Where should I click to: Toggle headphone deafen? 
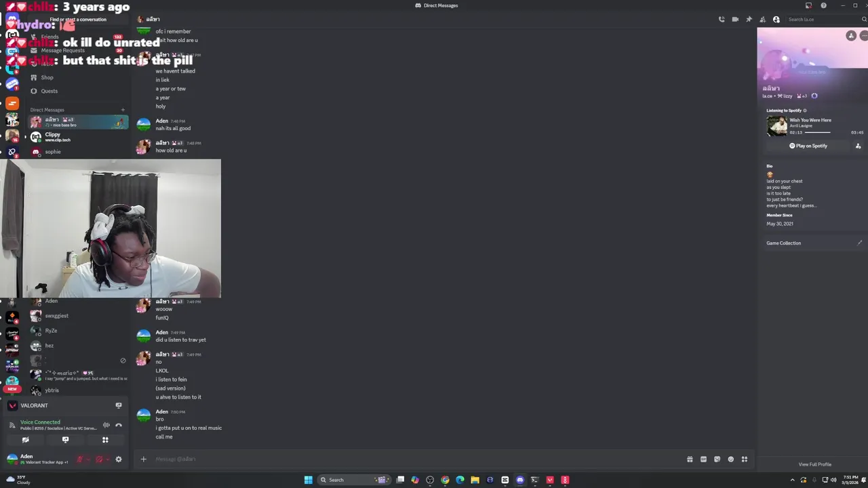99,459
